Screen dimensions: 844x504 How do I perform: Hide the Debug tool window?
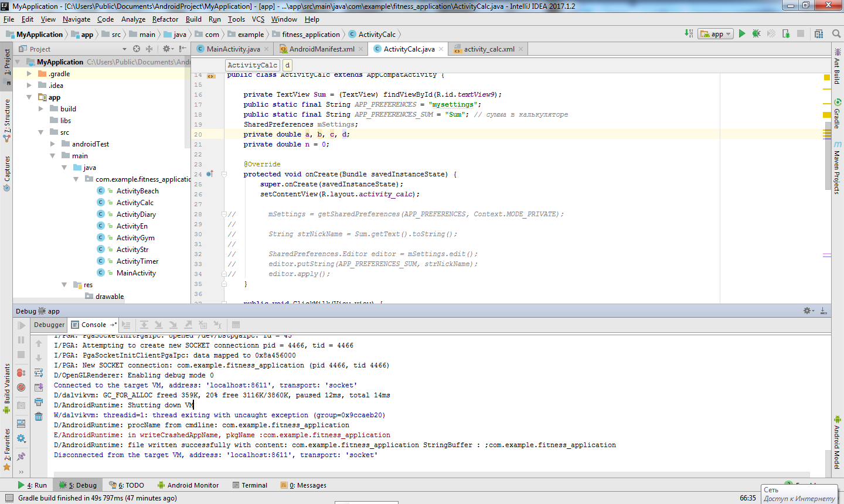(823, 311)
